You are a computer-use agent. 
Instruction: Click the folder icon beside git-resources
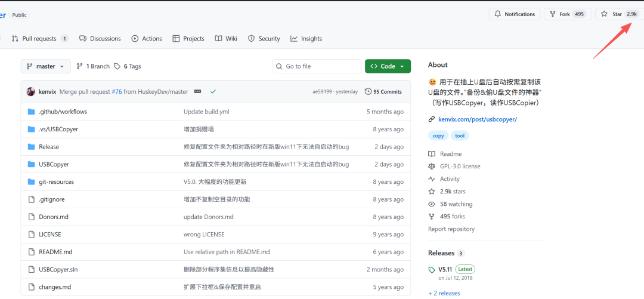pyautogui.click(x=31, y=182)
